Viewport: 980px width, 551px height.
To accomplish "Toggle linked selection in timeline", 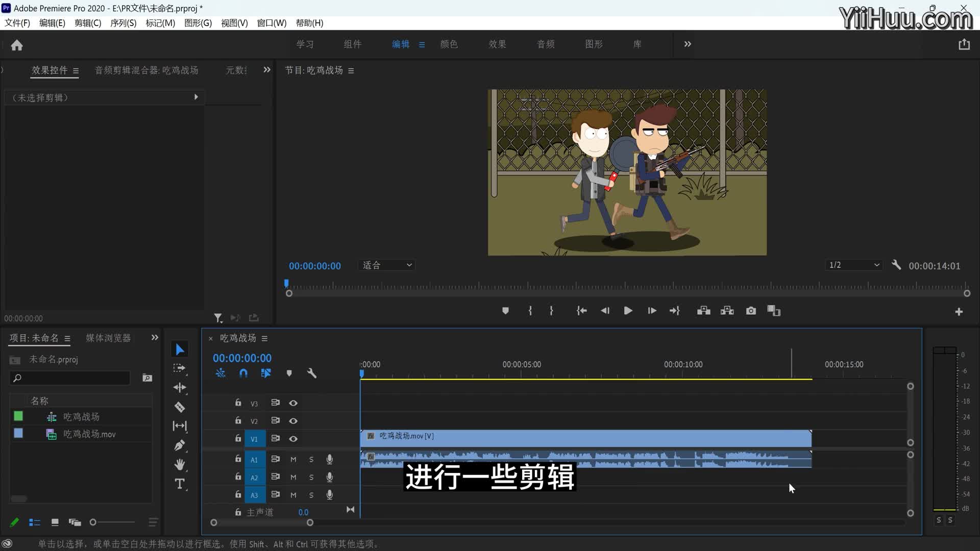I will (266, 373).
